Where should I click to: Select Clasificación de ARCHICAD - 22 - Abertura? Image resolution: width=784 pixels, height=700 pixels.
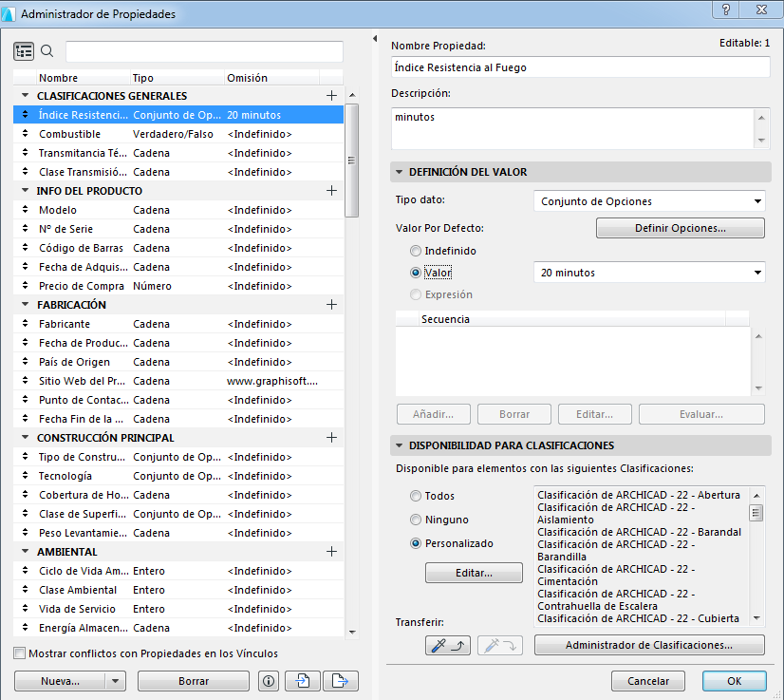click(x=639, y=495)
